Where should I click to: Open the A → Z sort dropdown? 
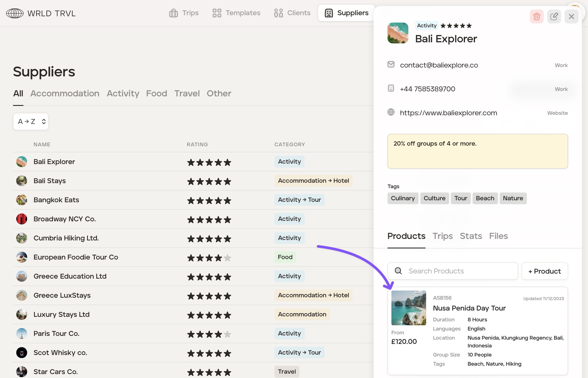[x=31, y=122]
